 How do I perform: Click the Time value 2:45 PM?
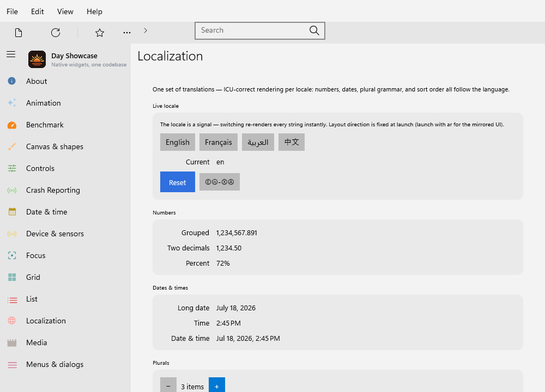228,323
